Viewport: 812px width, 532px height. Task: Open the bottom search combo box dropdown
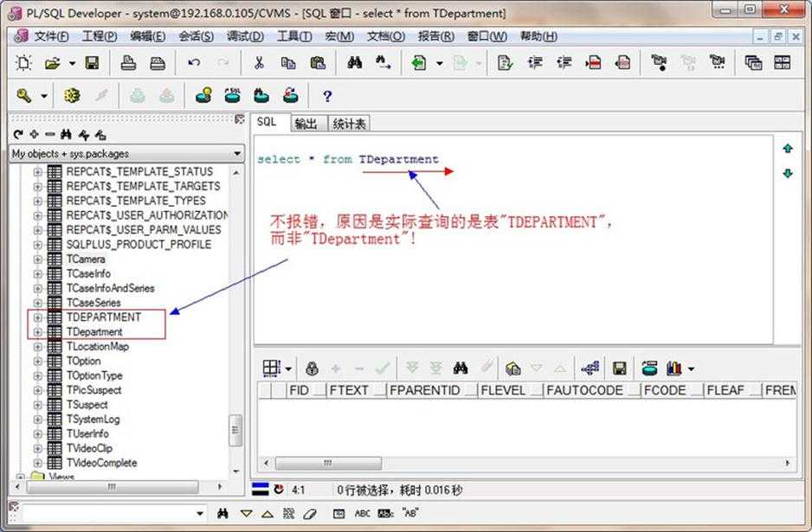[200, 513]
